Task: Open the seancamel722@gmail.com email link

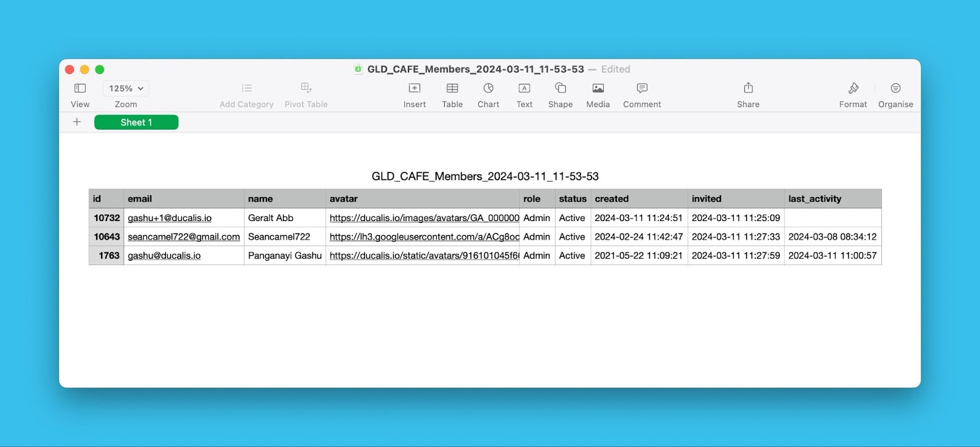Action: 184,237
